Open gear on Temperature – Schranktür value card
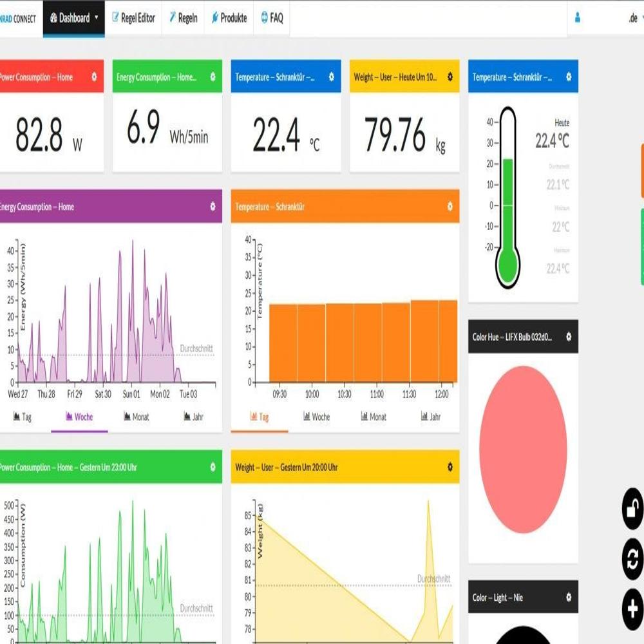The width and height of the screenshot is (644, 644). (332, 77)
